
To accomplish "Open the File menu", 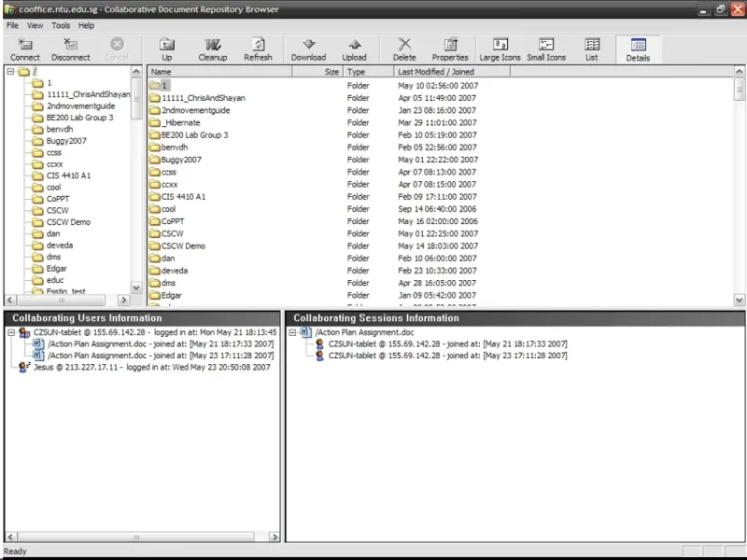I will coord(12,26).
